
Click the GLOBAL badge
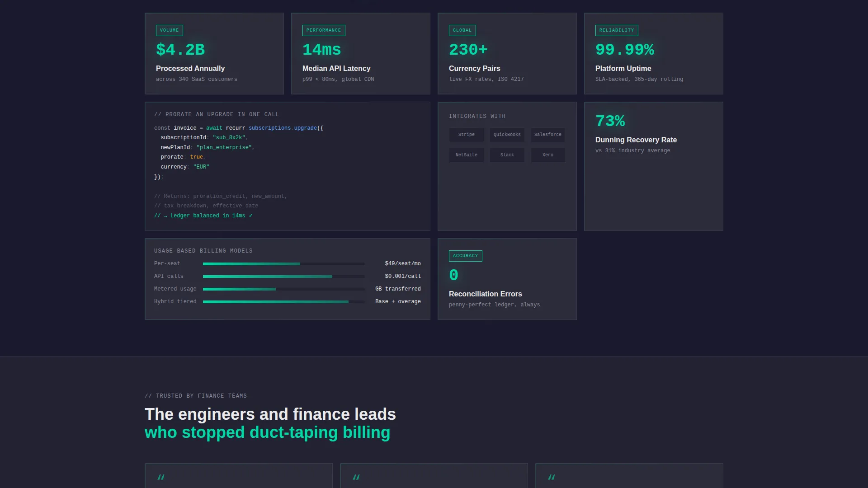[x=462, y=30]
